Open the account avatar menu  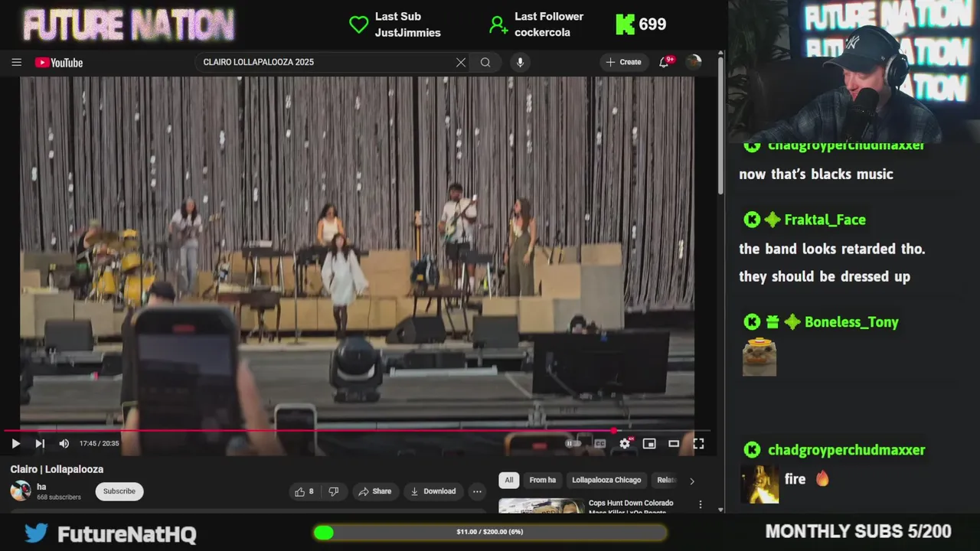tap(694, 62)
